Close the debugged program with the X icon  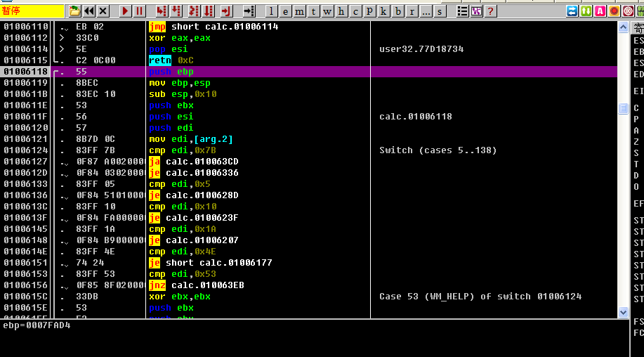coord(103,11)
